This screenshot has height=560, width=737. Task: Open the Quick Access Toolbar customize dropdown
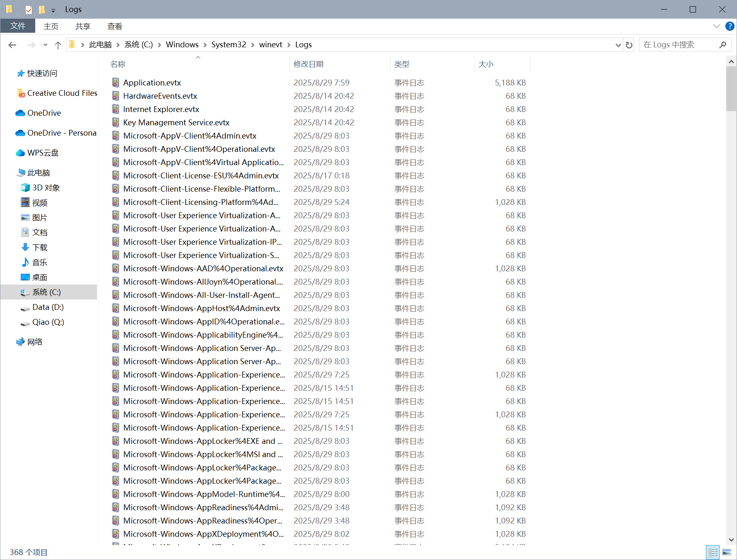tap(53, 10)
